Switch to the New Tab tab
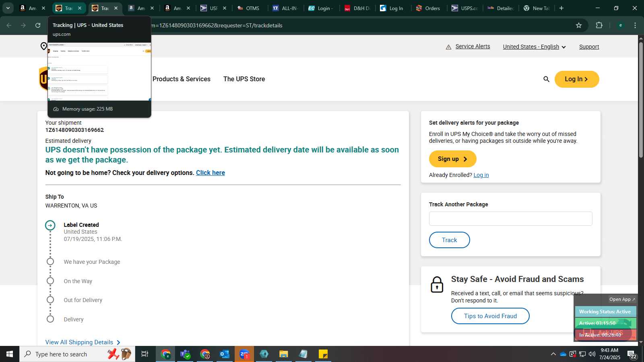The image size is (644, 362). point(537,8)
